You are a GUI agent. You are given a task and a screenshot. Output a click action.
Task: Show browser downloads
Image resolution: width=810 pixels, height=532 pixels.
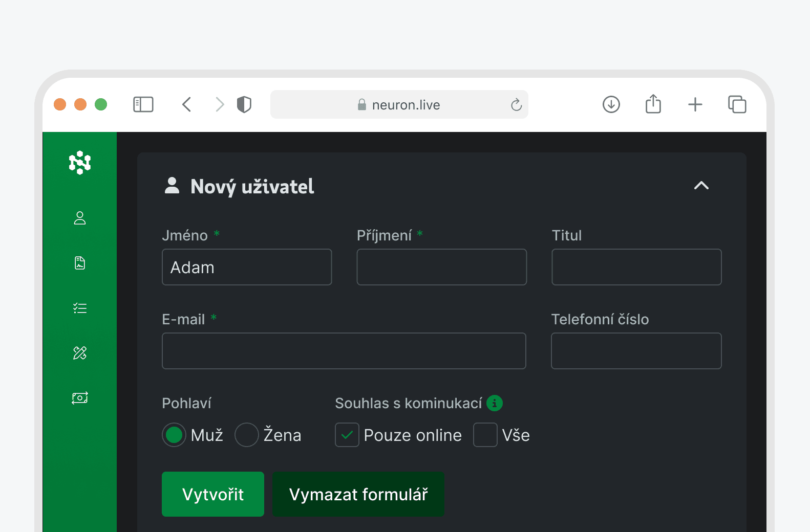(611, 104)
